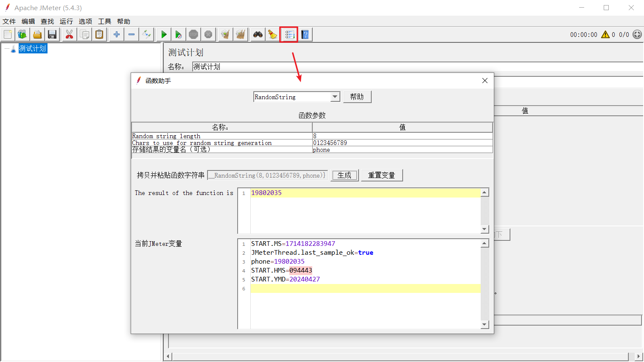Click the Cut scissors icon
The height and width of the screenshot is (362, 644).
pos(69,34)
